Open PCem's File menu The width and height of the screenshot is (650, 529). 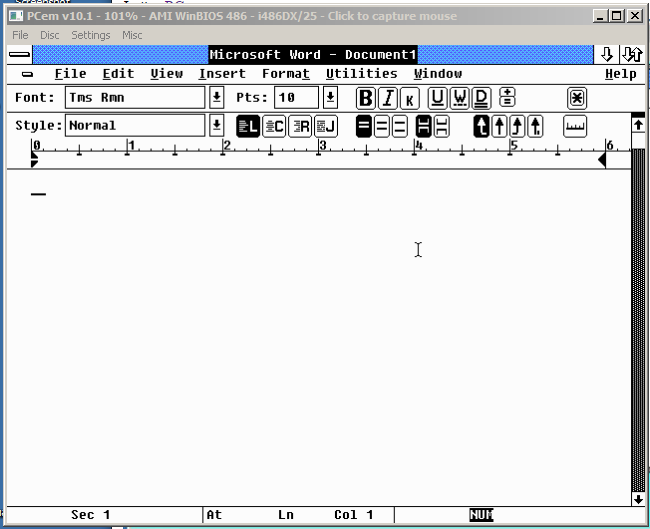pos(20,35)
